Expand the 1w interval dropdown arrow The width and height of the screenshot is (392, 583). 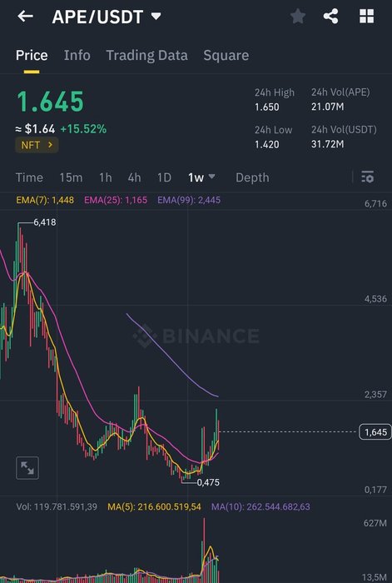click(211, 177)
